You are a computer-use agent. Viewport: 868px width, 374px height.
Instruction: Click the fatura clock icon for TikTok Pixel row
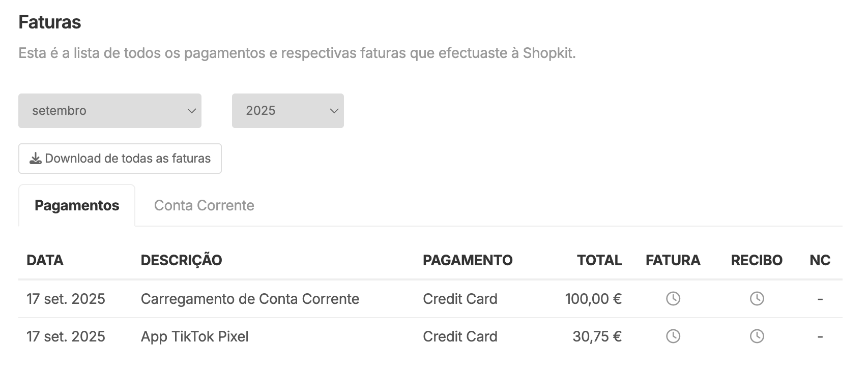[x=673, y=336]
